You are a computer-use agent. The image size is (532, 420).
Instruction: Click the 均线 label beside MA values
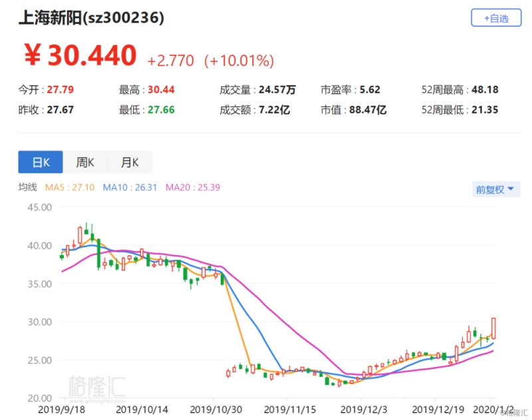pyautogui.click(x=27, y=188)
